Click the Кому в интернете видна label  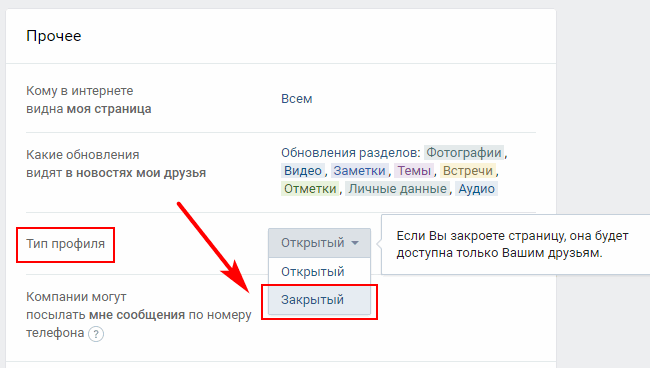tap(89, 100)
